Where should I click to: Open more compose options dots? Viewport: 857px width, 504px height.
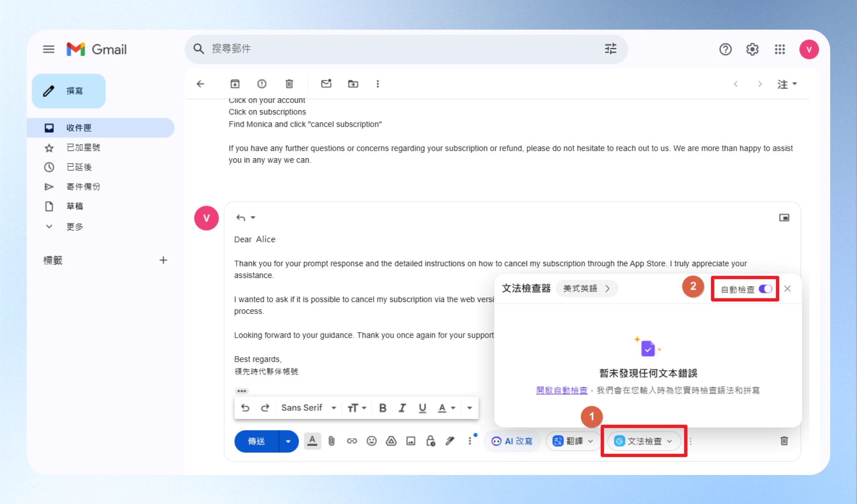click(470, 441)
